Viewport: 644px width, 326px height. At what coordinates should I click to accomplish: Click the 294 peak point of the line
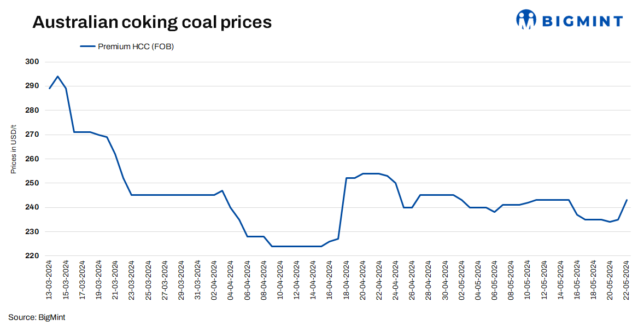58,77
